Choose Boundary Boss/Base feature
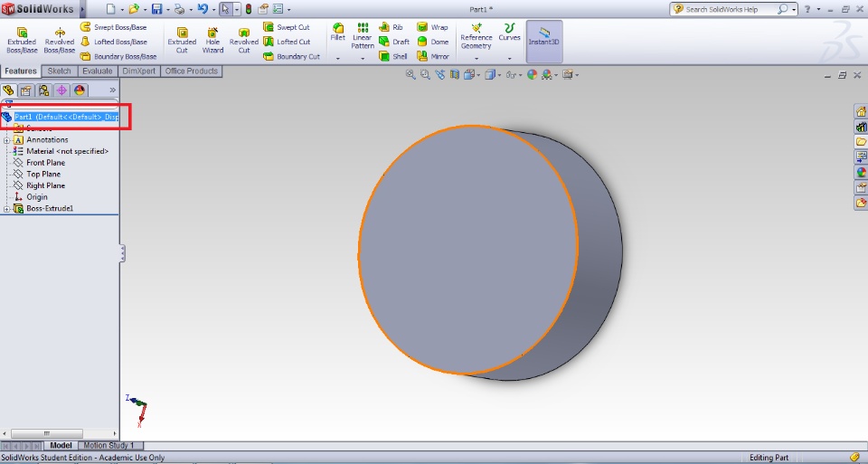This screenshot has height=464, width=868. pyautogui.click(x=118, y=56)
